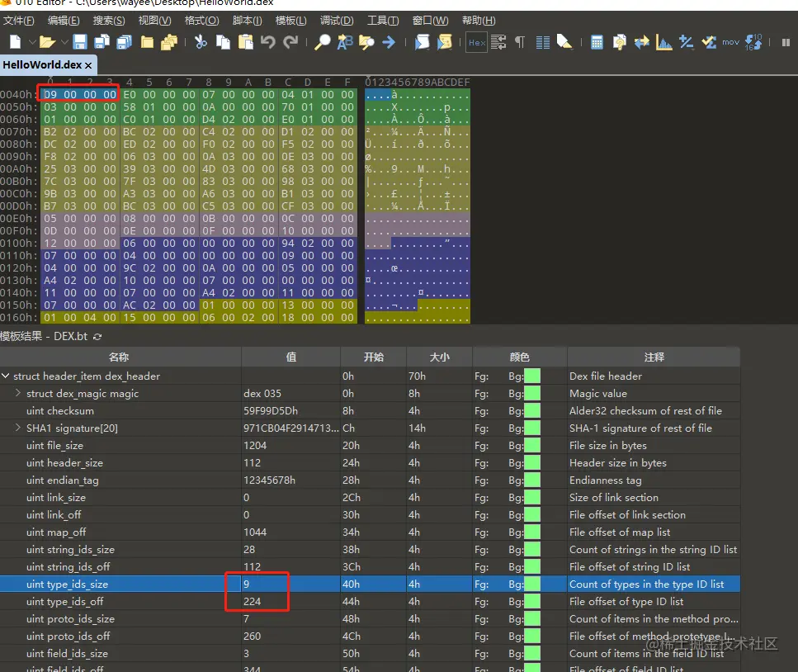Image resolution: width=798 pixels, height=672 pixels.
Task: Click the 注释 column header
Action: click(654, 357)
